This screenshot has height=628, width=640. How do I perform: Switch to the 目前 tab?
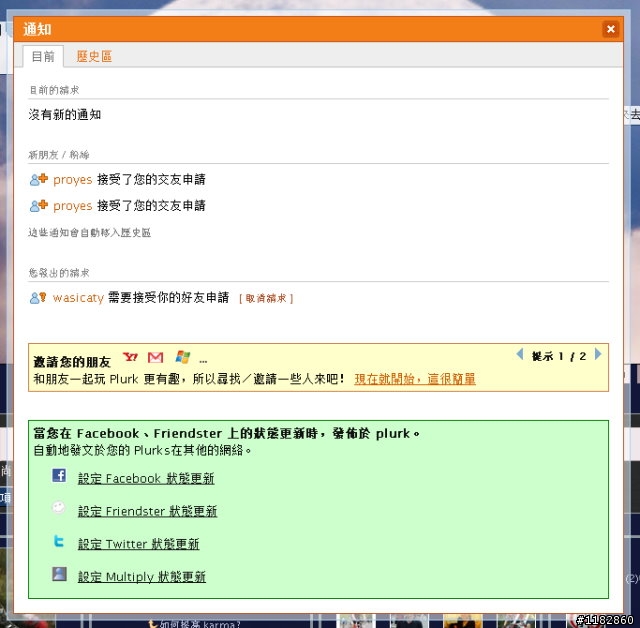(43, 56)
